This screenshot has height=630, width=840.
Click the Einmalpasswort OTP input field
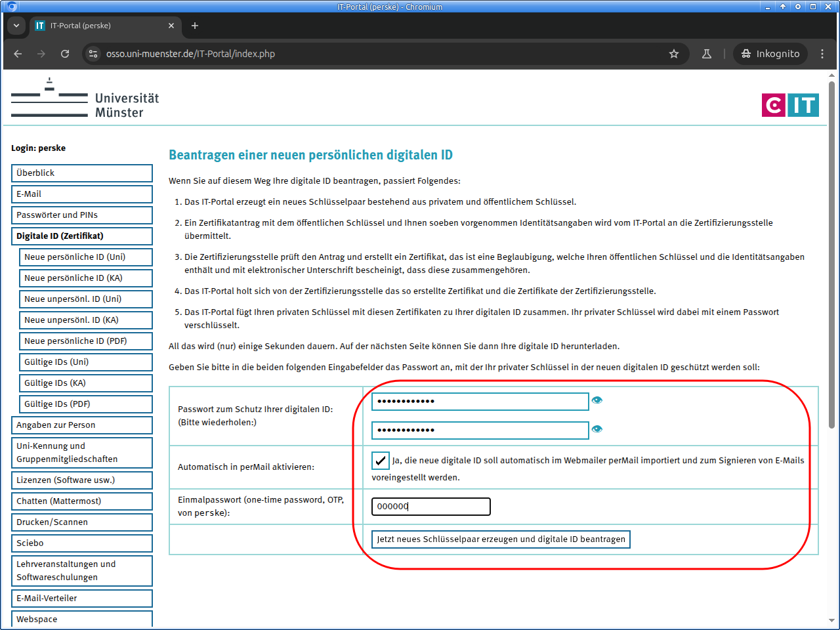(x=430, y=507)
